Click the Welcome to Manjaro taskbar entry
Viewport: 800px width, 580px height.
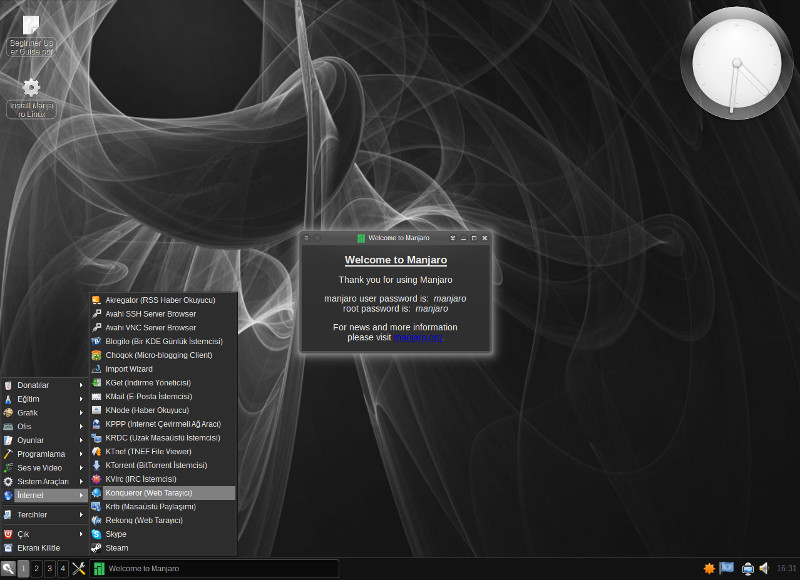click(213, 568)
